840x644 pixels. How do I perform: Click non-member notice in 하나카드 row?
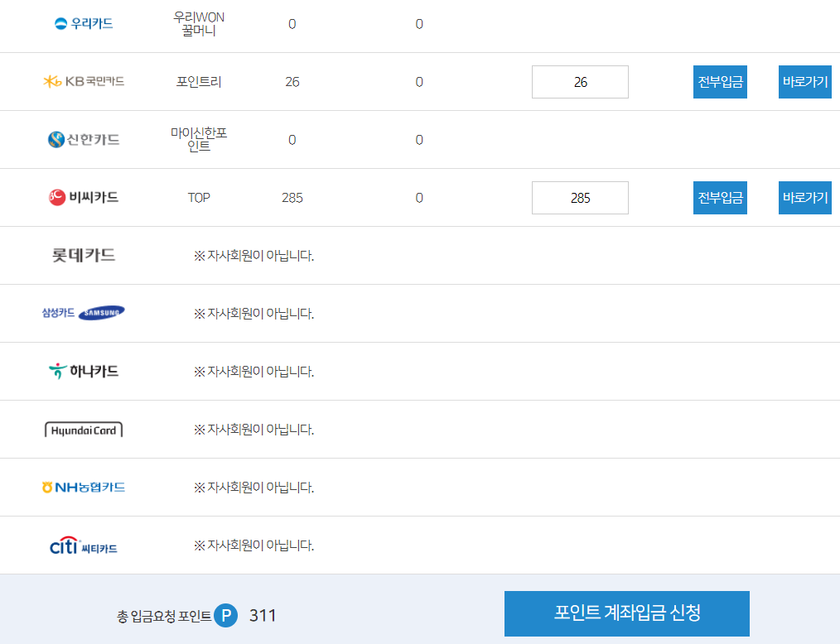coord(254,371)
